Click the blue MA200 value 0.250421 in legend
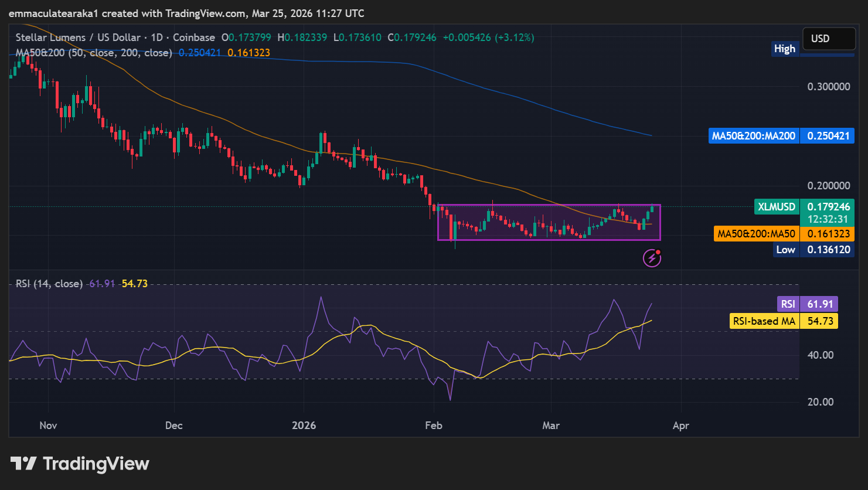Viewport: 868px width, 490px height. click(x=200, y=53)
